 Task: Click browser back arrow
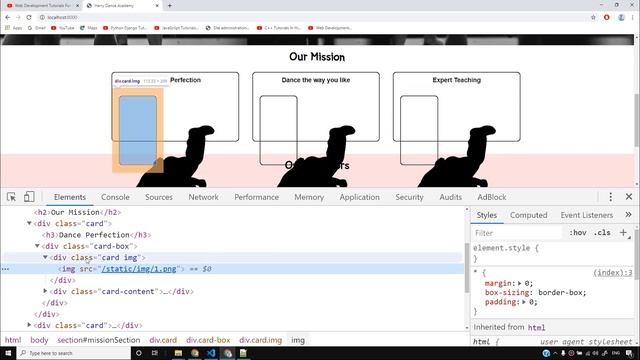coord(8,17)
